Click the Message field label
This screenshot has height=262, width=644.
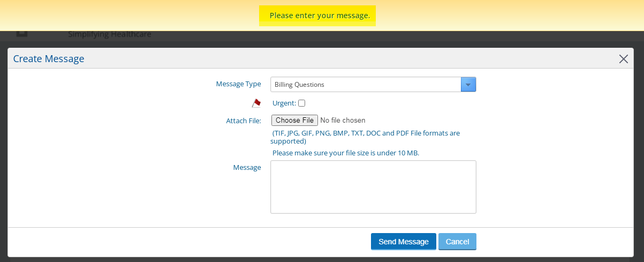point(247,168)
